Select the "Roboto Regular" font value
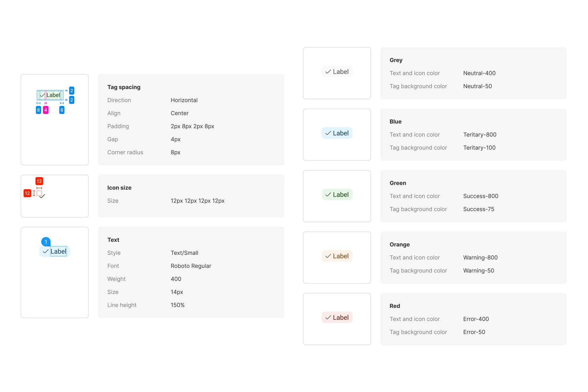588x392 pixels. pos(191,266)
